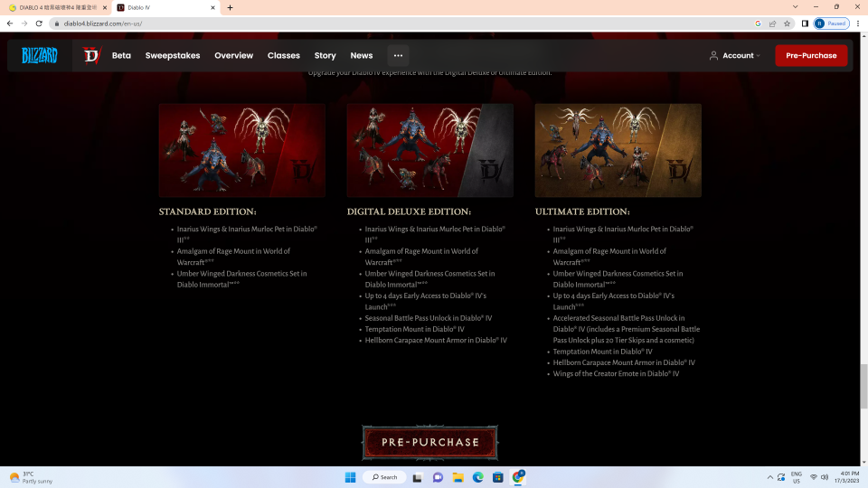The image size is (868, 488).
Task: Open the Windows Start menu
Action: click(350, 477)
